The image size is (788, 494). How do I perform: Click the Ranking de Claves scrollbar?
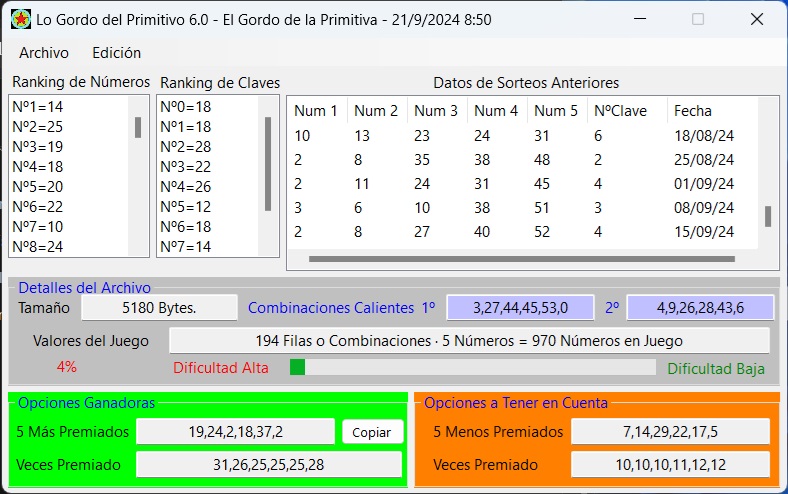pyautogui.click(x=268, y=165)
